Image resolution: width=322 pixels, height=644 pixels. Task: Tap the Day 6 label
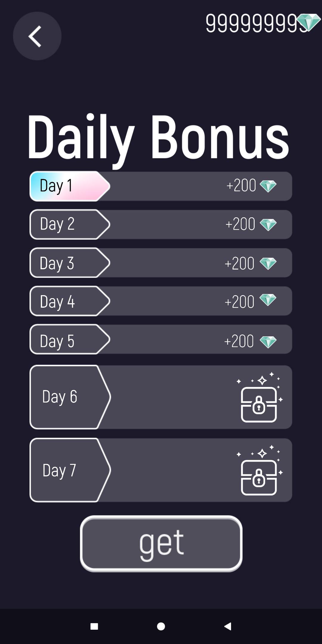click(x=60, y=397)
